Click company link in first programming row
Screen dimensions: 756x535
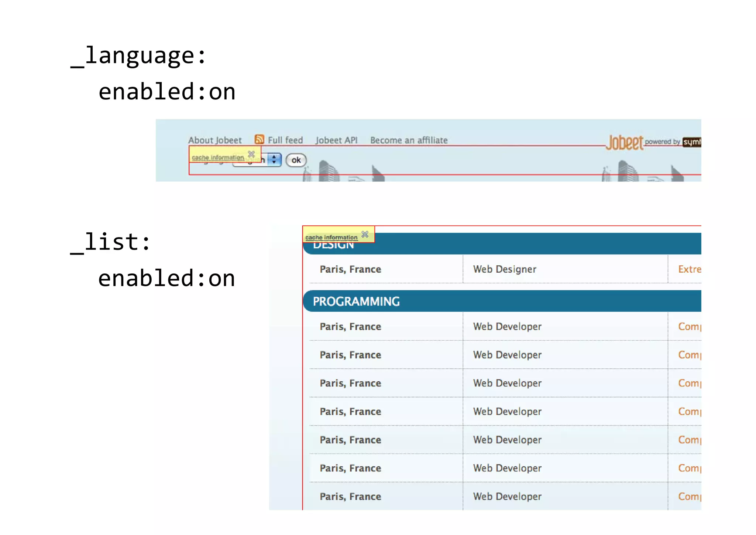coord(689,327)
